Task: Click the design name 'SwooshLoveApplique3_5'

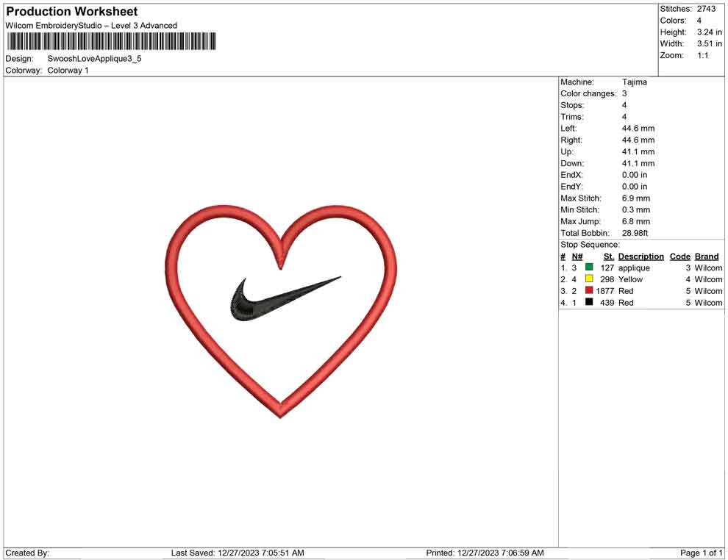Action: [94, 59]
